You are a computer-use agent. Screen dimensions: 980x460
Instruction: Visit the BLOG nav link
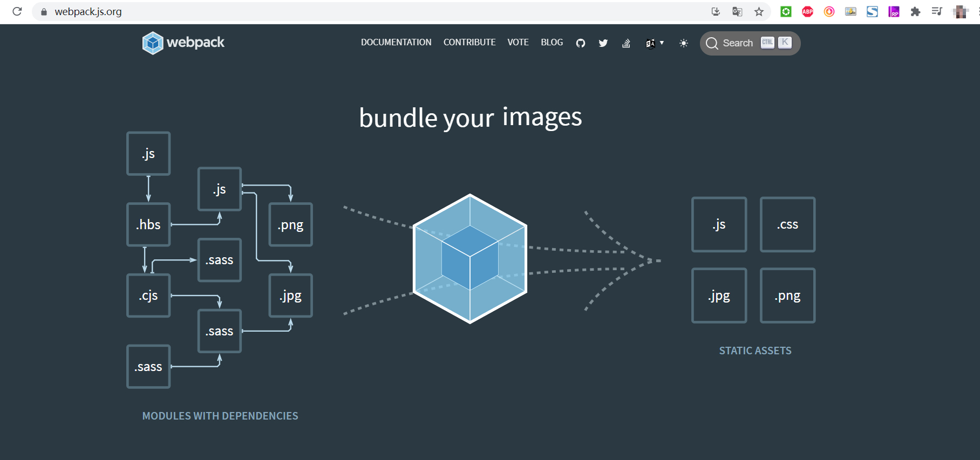552,42
